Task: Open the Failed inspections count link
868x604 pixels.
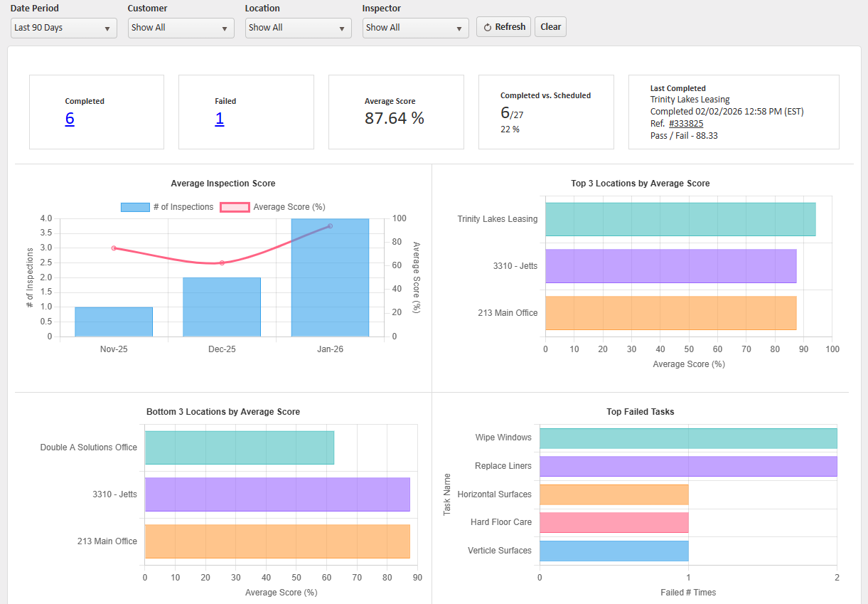Action: point(220,119)
